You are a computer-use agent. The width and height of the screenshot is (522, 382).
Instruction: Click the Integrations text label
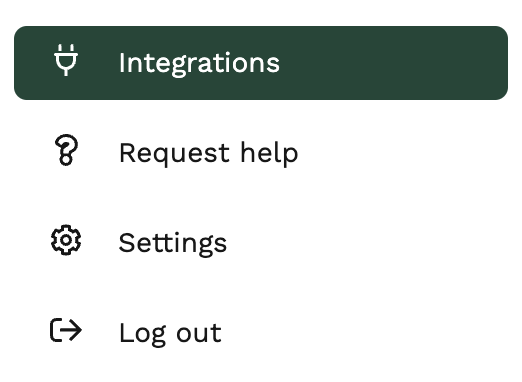tap(199, 64)
